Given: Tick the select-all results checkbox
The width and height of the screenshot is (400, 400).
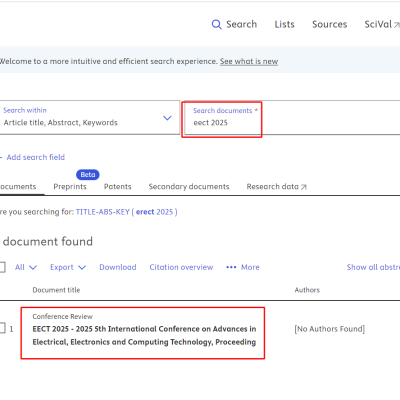Looking at the screenshot, I should click(2, 267).
